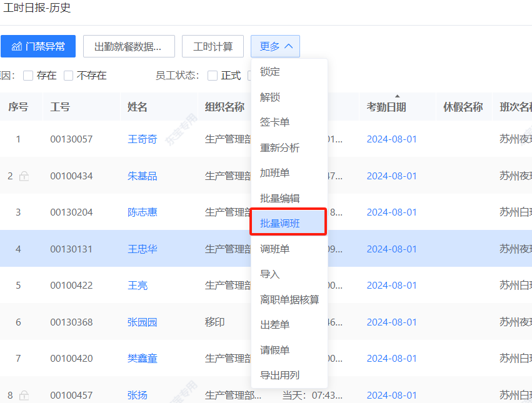The height and width of the screenshot is (403, 532).
Task: Enable the 正式 employee status checkbox
Action: 213,75
